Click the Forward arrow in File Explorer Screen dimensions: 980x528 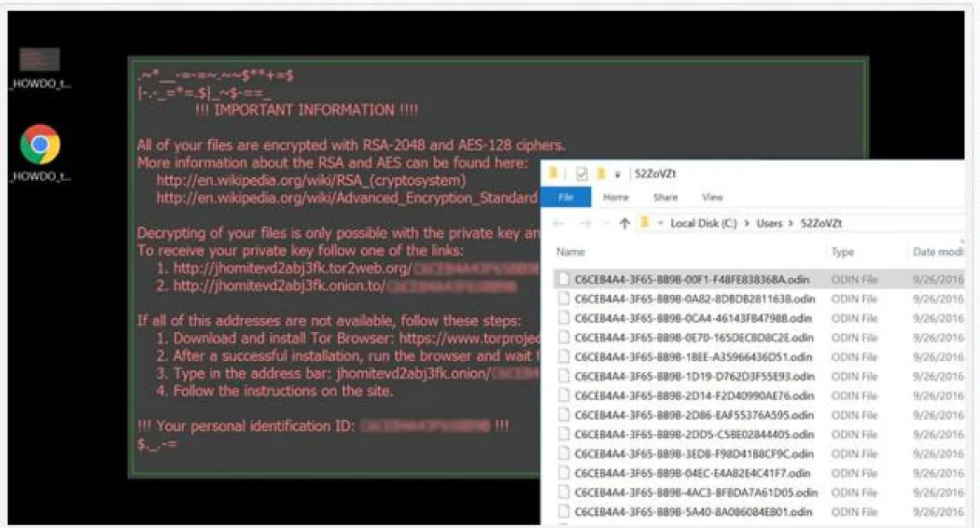point(584,223)
